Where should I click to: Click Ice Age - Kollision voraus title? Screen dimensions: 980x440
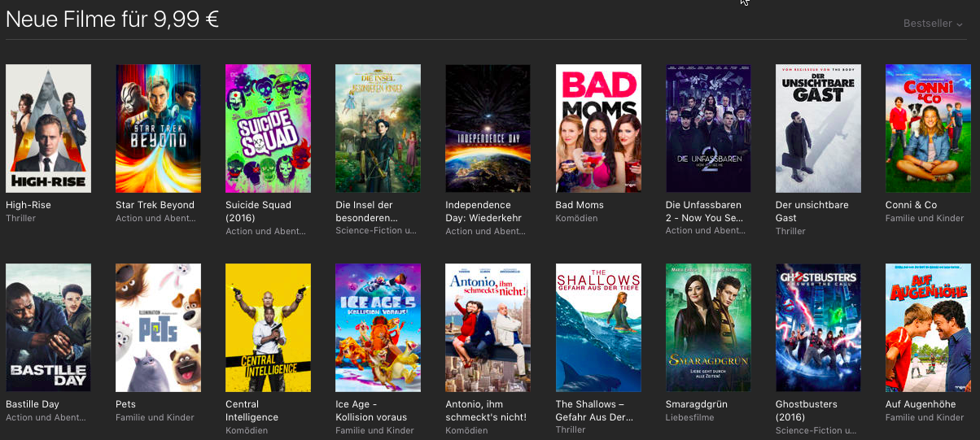point(371,411)
